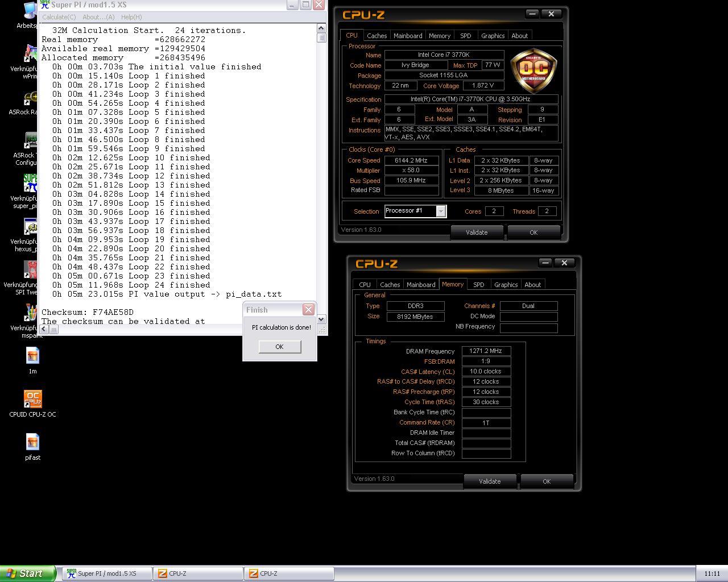Activate the first CPU-Z taskbar button
This screenshot has width=728, height=582.
click(198, 573)
